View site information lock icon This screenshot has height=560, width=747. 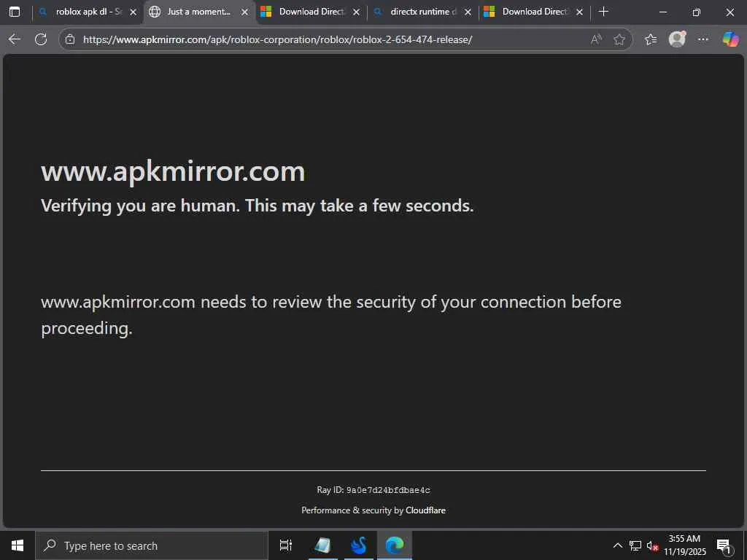coord(70,39)
